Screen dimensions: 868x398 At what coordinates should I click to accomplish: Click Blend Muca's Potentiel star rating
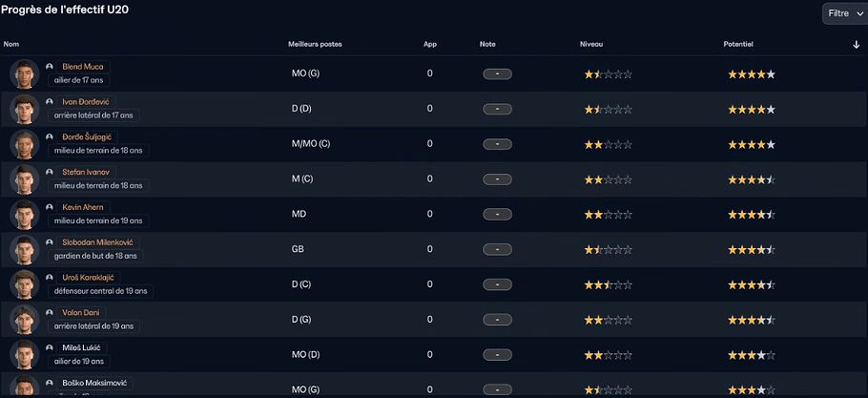[x=752, y=74]
